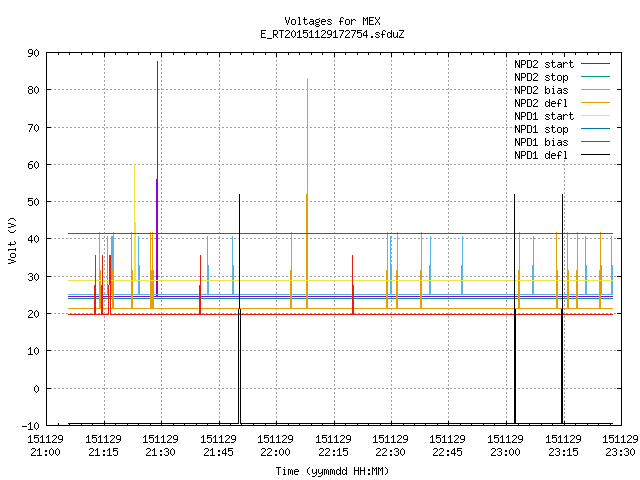Click black line sample beside NPD1 defl

(x=595, y=155)
